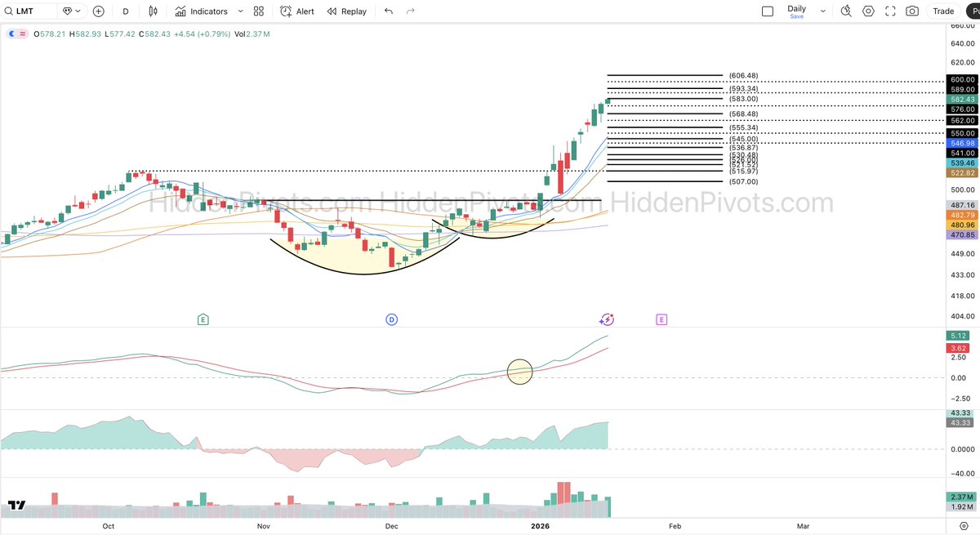Select the circle drawing on the MACD pane
The image size is (980, 535).
[x=520, y=372]
